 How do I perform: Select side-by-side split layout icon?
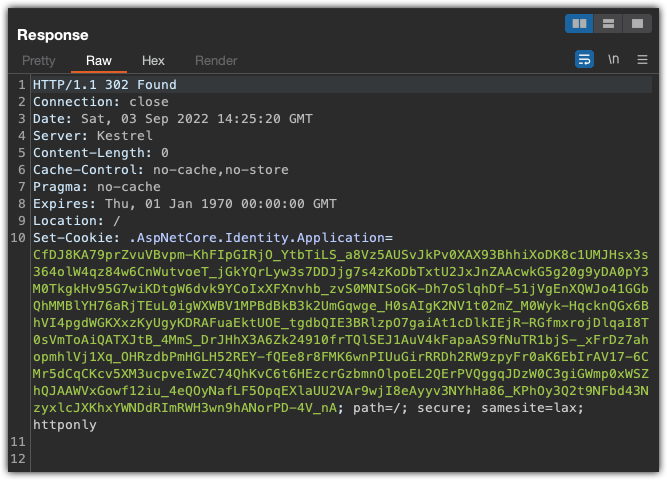579,23
